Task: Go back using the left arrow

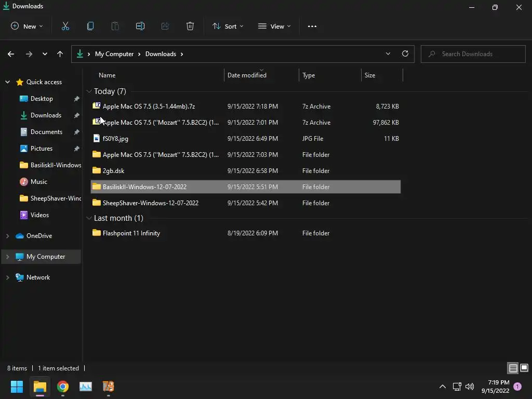Action: click(x=11, y=54)
